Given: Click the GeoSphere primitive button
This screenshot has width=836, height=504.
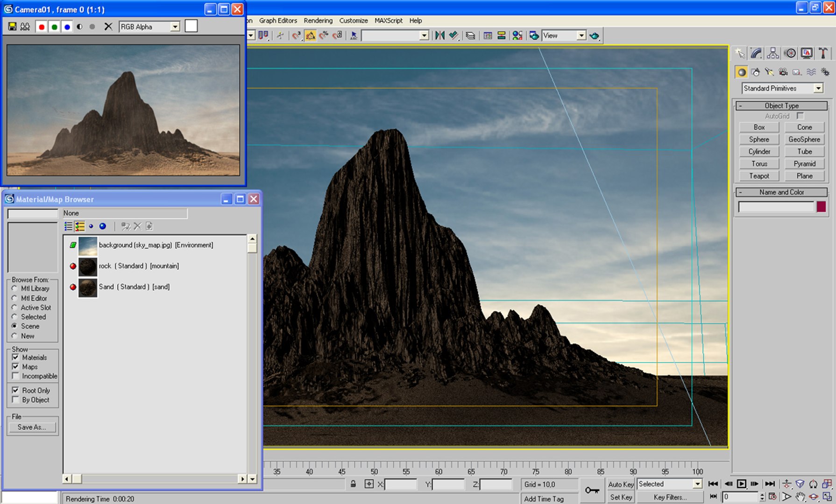Looking at the screenshot, I should point(804,140).
